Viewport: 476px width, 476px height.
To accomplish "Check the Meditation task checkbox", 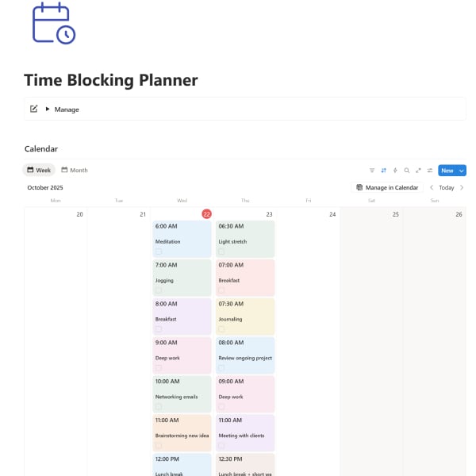I will coord(159,251).
